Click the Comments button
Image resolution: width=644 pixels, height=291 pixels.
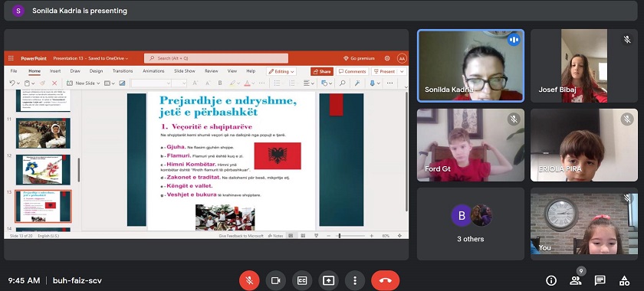point(353,71)
